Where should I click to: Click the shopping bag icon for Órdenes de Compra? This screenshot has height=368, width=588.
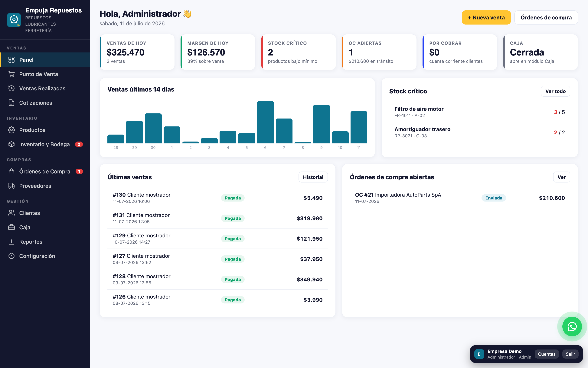coord(11,172)
